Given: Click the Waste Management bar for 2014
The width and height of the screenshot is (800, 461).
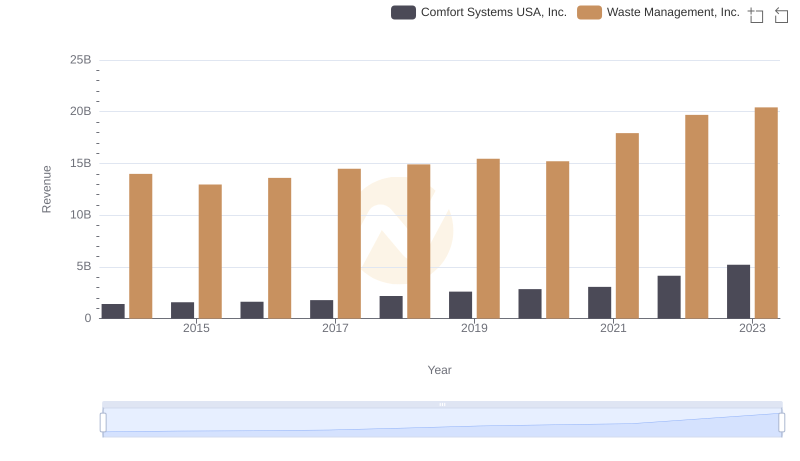Looking at the screenshot, I should click(141, 246).
